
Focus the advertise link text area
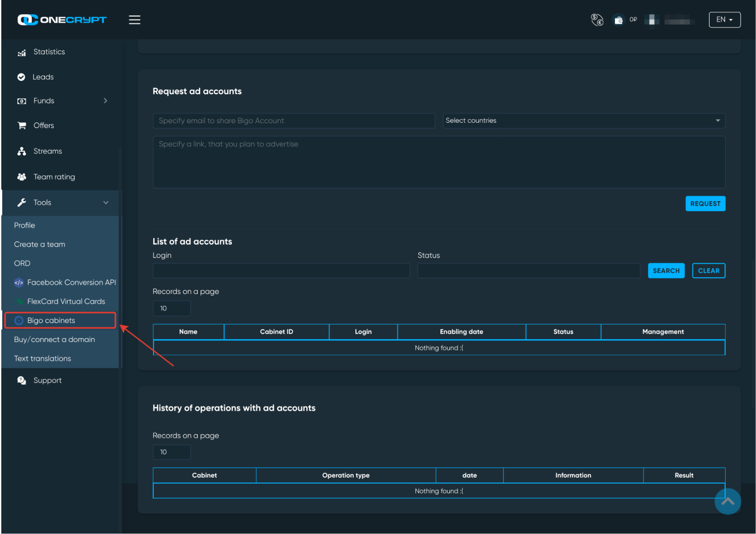click(x=439, y=162)
